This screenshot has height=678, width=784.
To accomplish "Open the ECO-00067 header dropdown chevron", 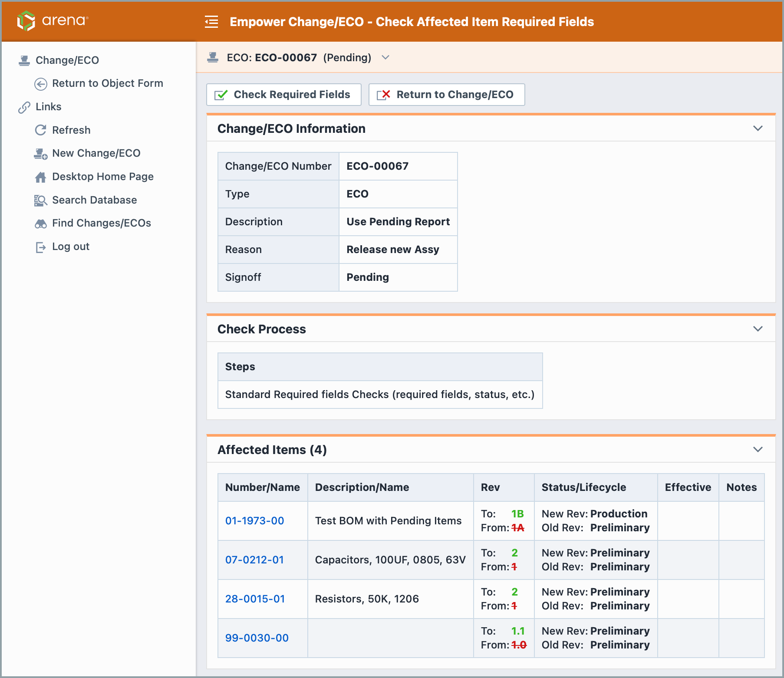I will (x=385, y=58).
